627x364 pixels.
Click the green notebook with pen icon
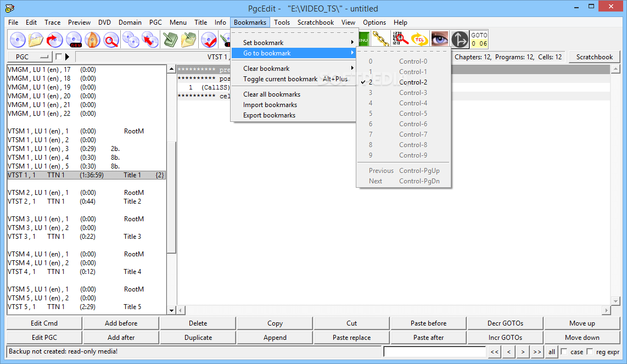[x=170, y=40]
